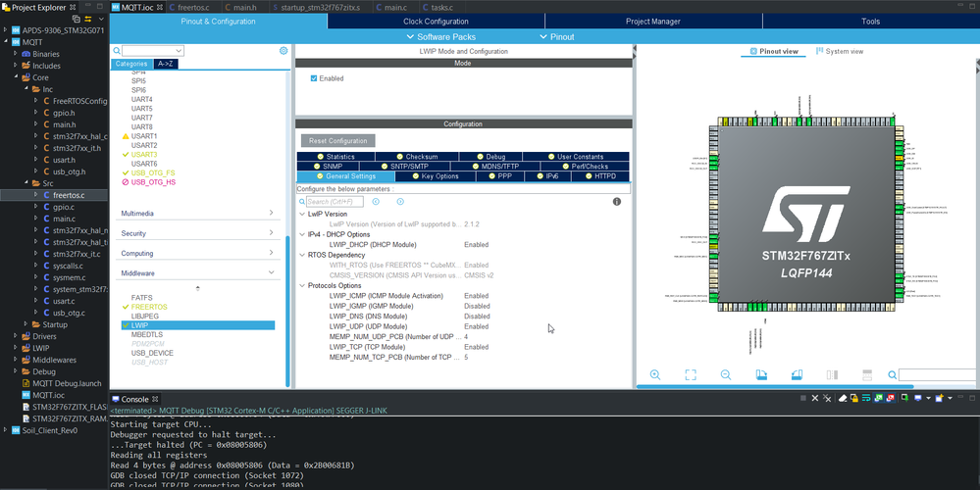The image size is (980, 490).
Task: Remove all terminated launches from Console
Action: (x=828, y=398)
